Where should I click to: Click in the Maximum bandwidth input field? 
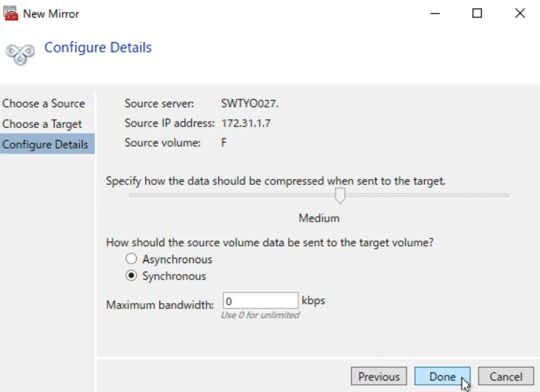(x=260, y=301)
